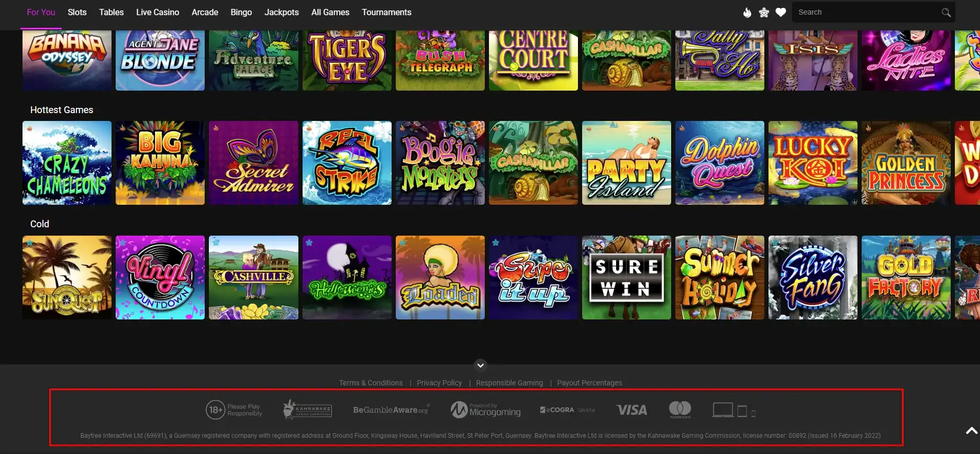Focus the Search input field
The height and width of the screenshot is (454, 980).
[873, 12]
